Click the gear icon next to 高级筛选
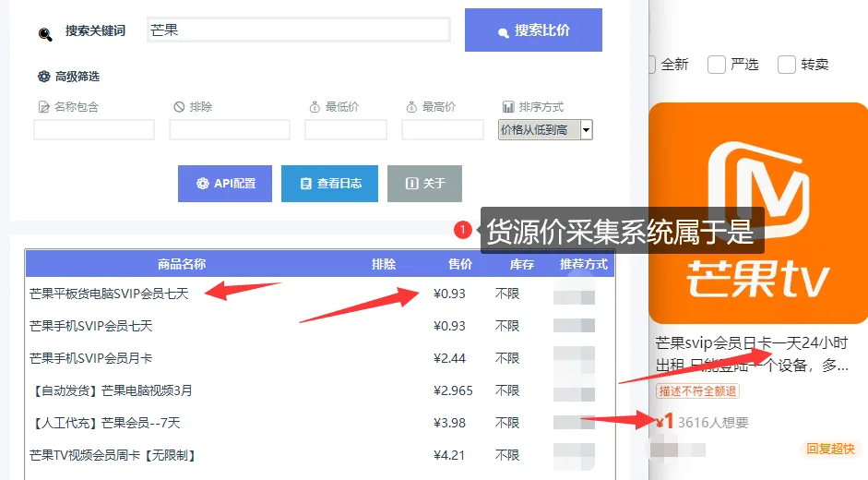 click(x=43, y=77)
